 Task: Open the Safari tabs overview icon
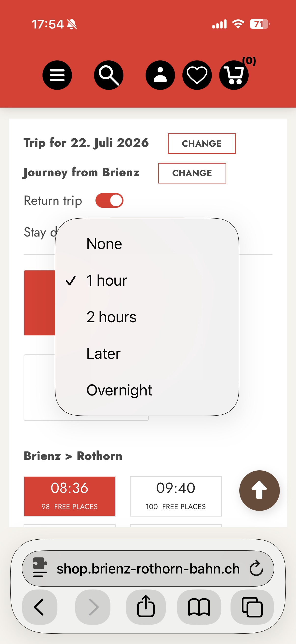click(x=252, y=607)
